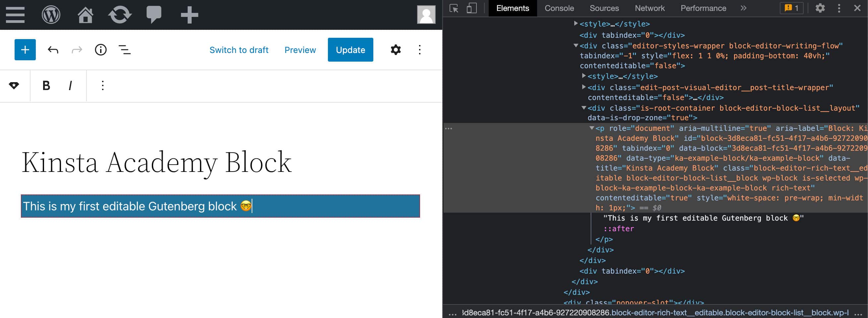
Task: Open the block list view outline
Action: coord(124,50)
